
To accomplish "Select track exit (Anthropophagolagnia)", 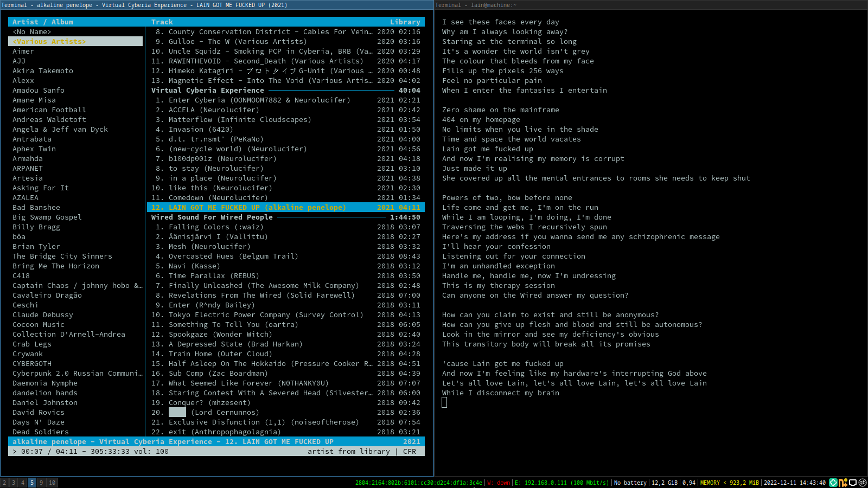I will [x=286, y=432].
